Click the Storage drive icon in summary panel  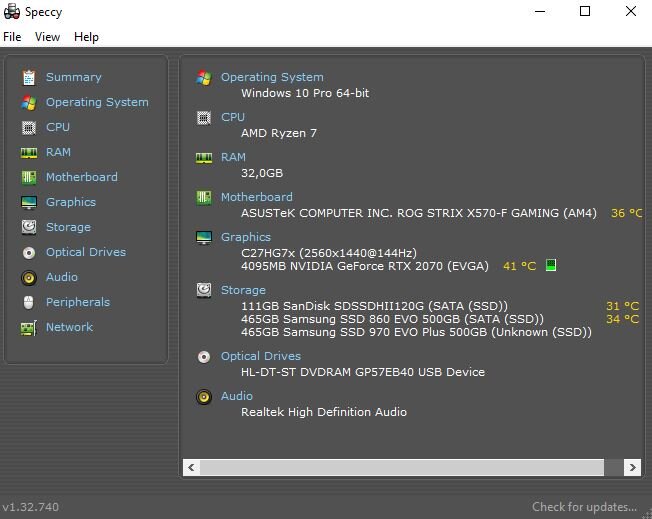click(x=204, y=290)
